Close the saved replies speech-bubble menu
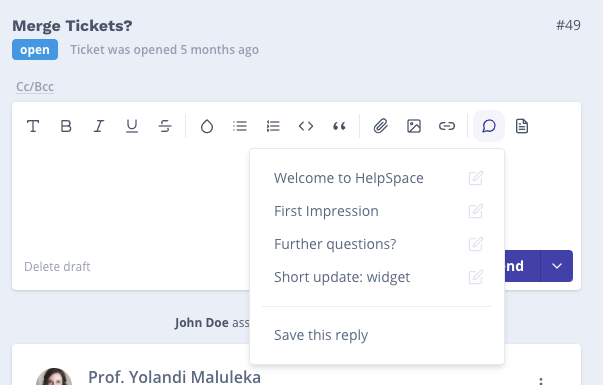603x385 pixels. [489, 126]
